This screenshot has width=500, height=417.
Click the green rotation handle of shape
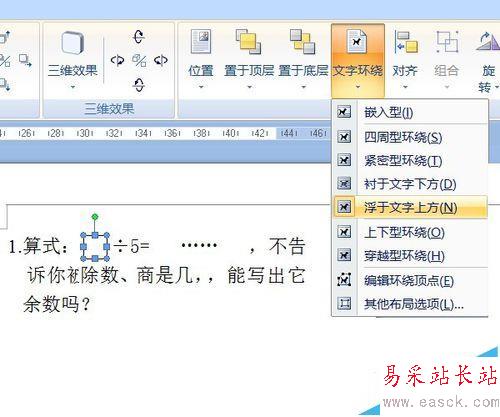[95, 217]
